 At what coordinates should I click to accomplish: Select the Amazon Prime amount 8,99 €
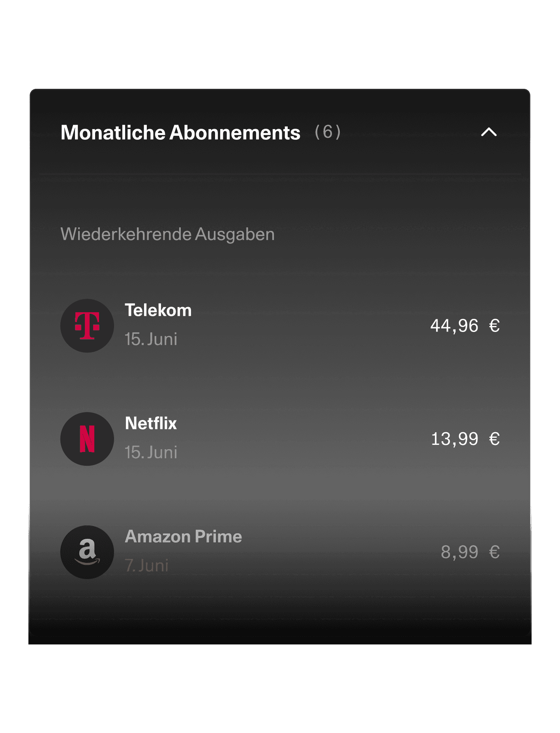tap(470, 552)
